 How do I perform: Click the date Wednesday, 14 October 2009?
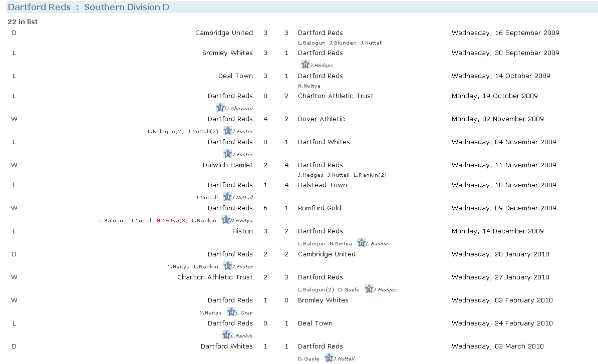pyautogui.click(x=501, y=76)
